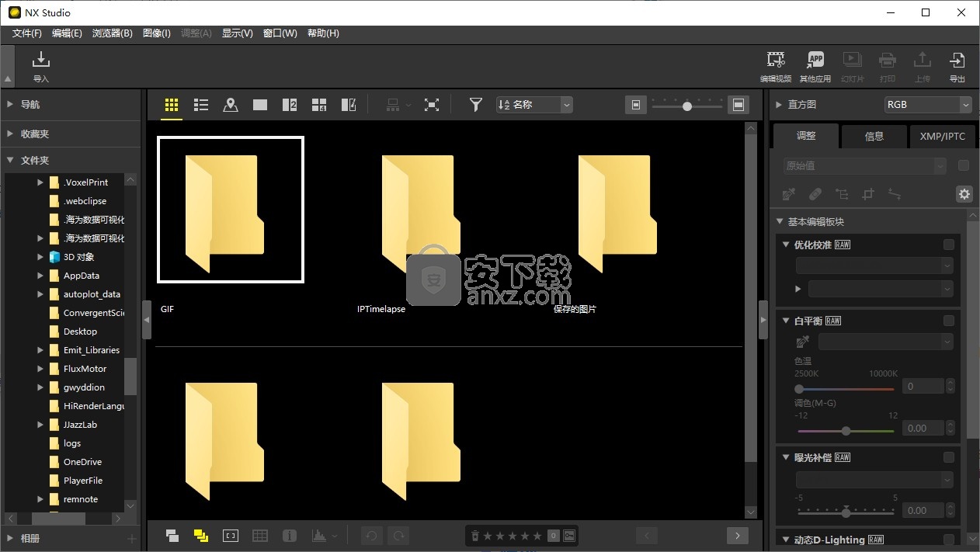Click the larger thumbnails button
This screenshot has height=552, width=980.
click(738, 105)
